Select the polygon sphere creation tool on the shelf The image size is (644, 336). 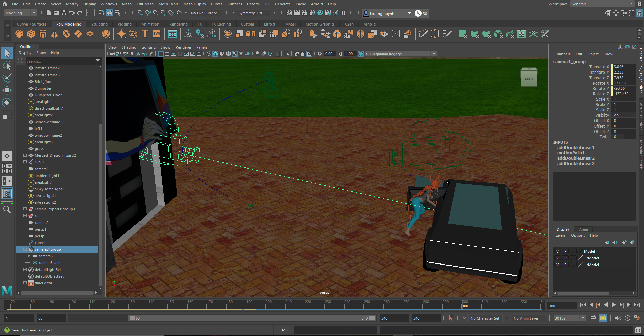point(19,34)
